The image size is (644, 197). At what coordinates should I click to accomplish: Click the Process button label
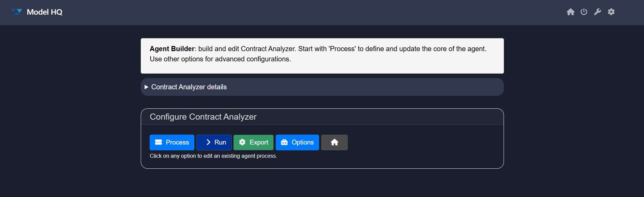pos(177,142)
